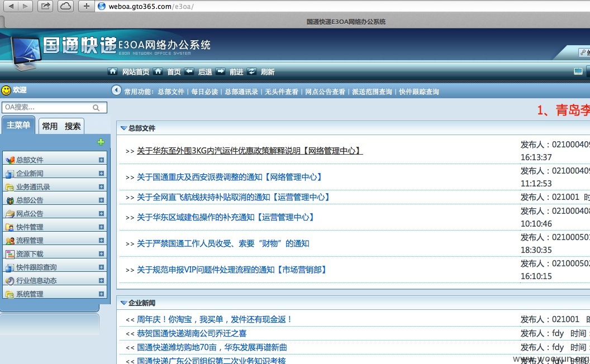Open 每日必读 in quick functions bar
Image resolution: width=590 pixels, height=364 pixels.
pyautogui.click(x=204, y=92)
